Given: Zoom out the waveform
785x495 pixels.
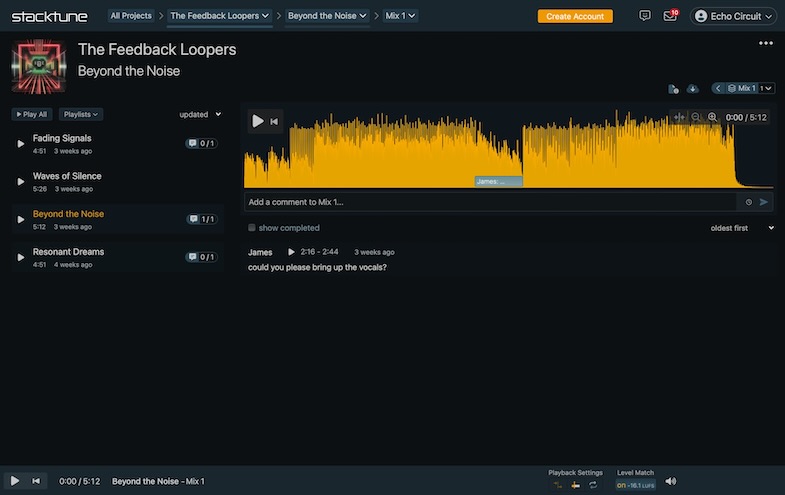Looking at the screenshot, I should 696,117.
